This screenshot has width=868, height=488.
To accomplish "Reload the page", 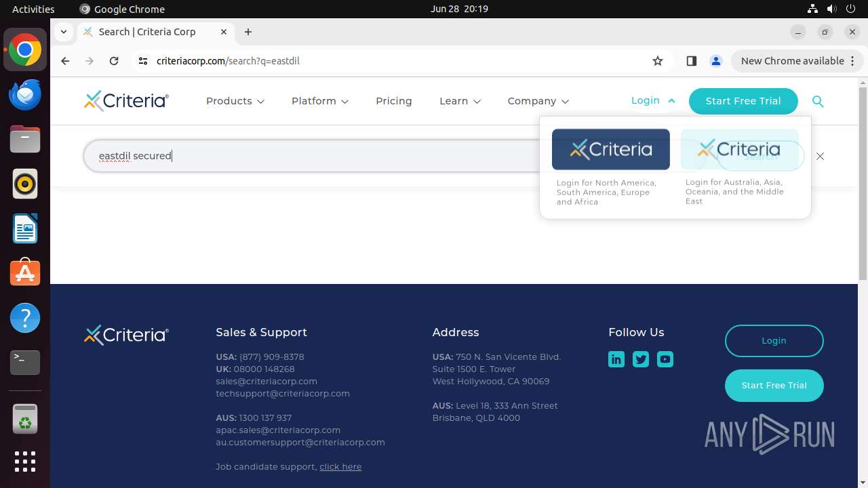I will point(114,61).
